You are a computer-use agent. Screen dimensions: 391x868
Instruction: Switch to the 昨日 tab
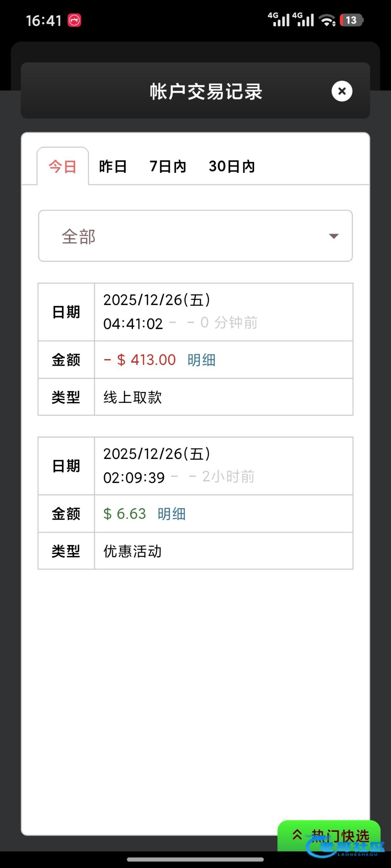(113, 167)
